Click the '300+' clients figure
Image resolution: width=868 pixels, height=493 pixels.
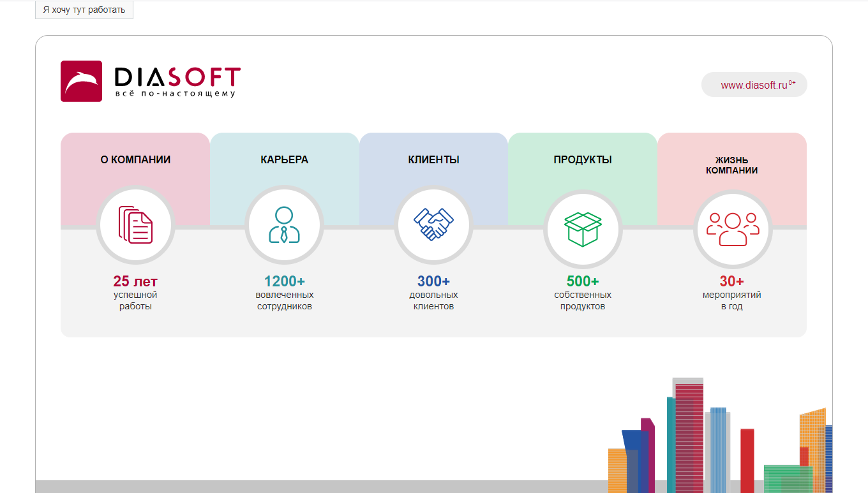click(x=433, y=281)
